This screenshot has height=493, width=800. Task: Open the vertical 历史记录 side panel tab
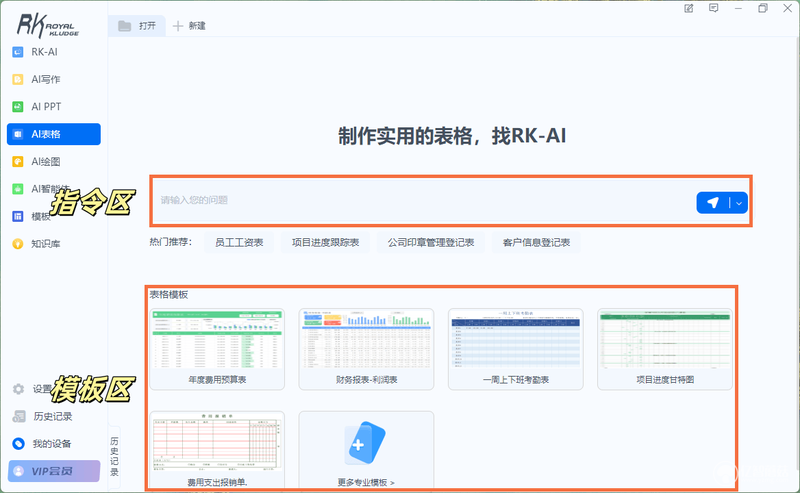114,456
